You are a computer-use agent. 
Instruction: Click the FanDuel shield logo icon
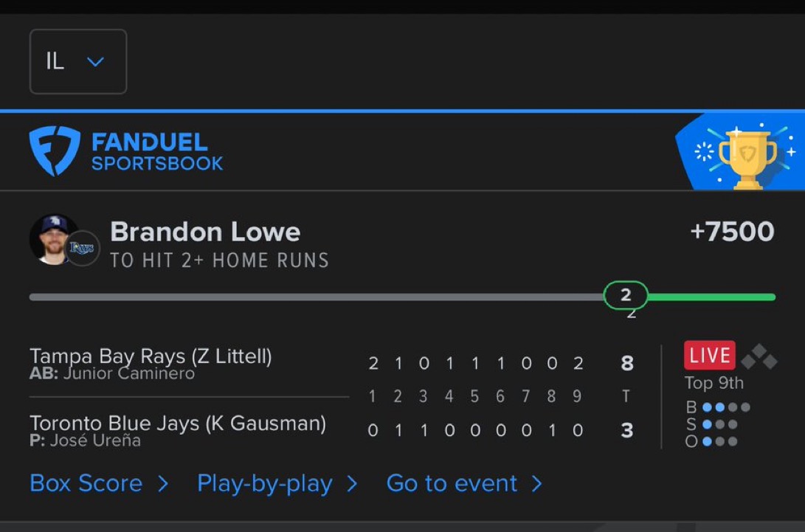point(55,151)
